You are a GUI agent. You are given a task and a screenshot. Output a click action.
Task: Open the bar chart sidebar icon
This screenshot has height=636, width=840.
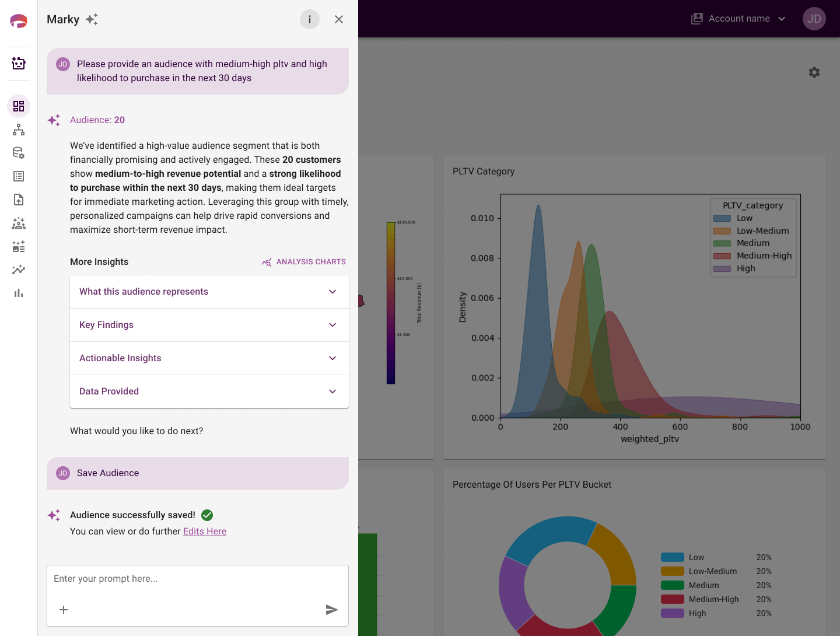(19, 293)
